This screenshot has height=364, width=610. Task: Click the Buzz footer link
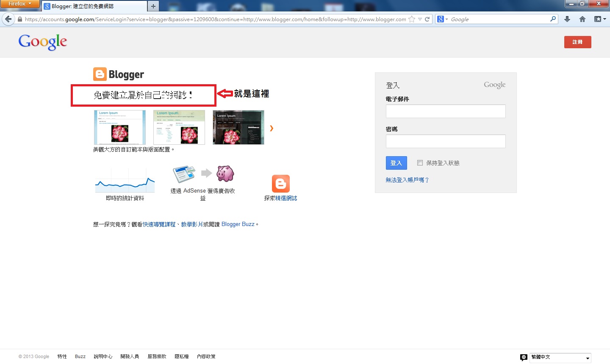tap(80, 356)
